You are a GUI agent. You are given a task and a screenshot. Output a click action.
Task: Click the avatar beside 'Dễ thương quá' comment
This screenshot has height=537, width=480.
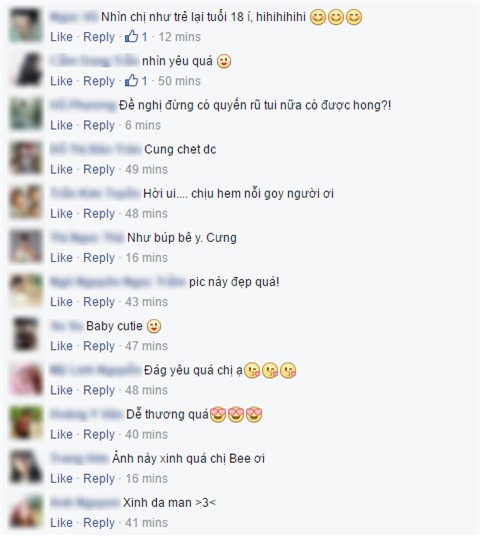pos(26,423)
